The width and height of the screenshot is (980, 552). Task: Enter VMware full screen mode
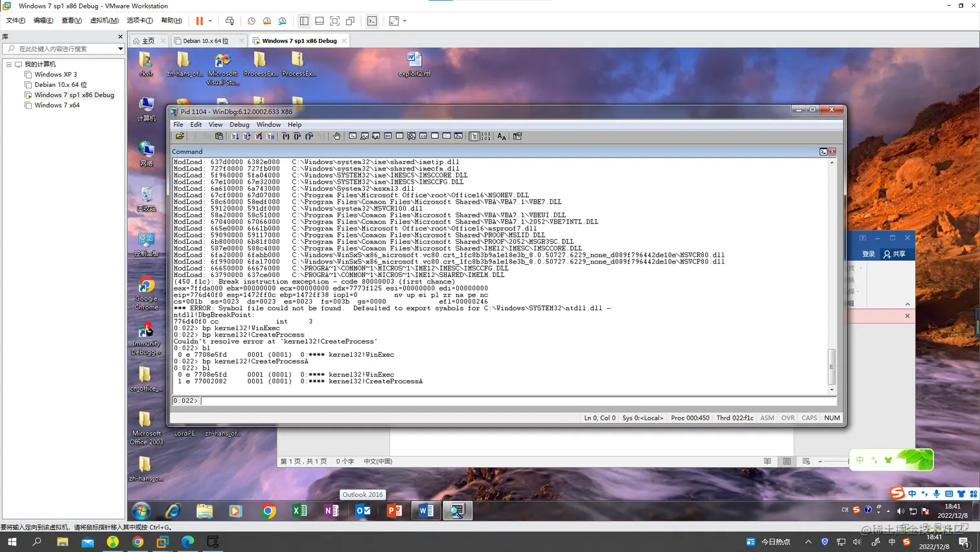click(335, 21)
